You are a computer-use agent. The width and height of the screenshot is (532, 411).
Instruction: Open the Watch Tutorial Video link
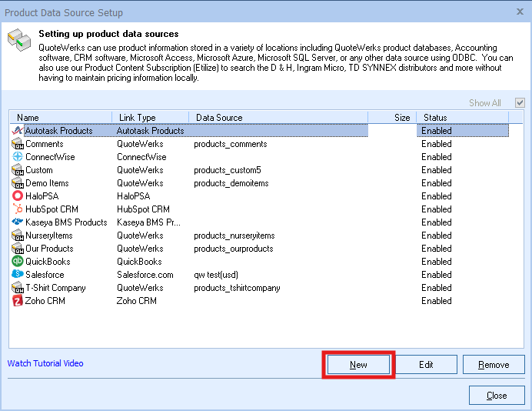[45, 363]
